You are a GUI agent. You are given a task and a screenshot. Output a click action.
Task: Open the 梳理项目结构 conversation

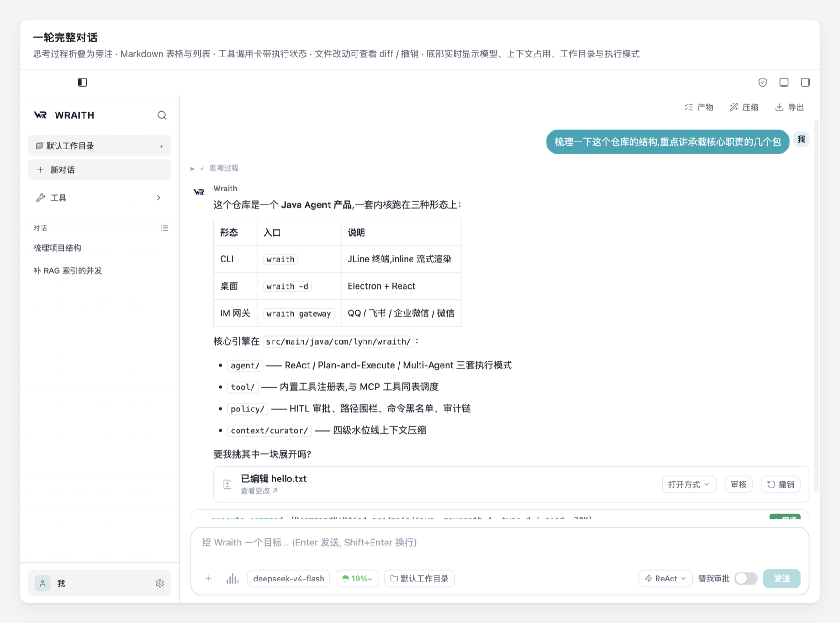coord(57,248)
